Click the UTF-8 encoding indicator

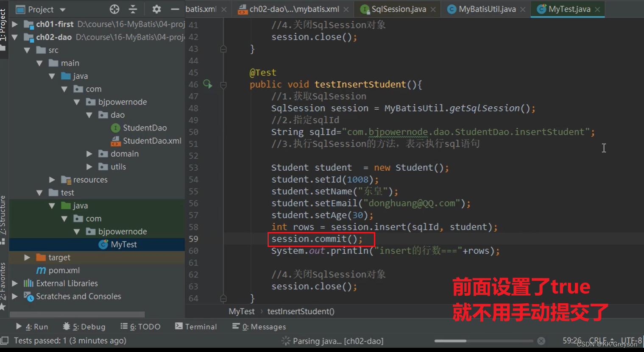631,341
